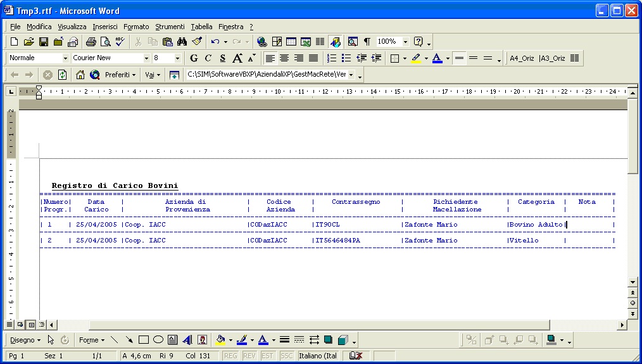
Task: Print the document
Action: click(x=91, y=41)
